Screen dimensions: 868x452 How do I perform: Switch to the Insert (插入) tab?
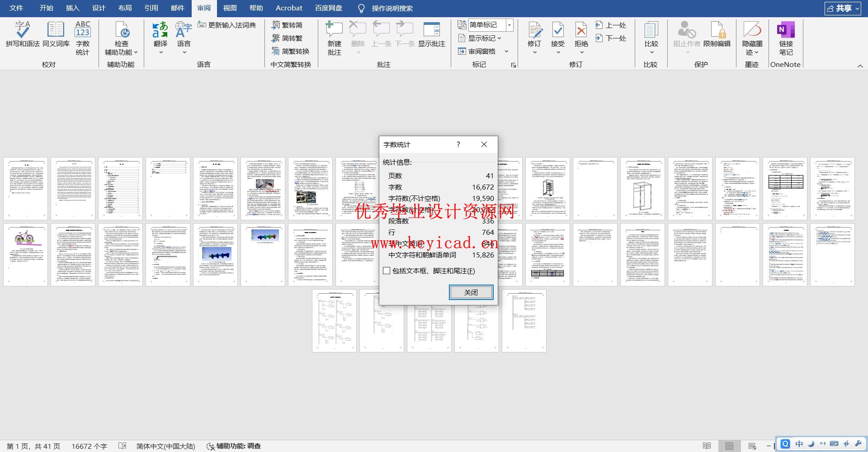[x=72, y=8]
